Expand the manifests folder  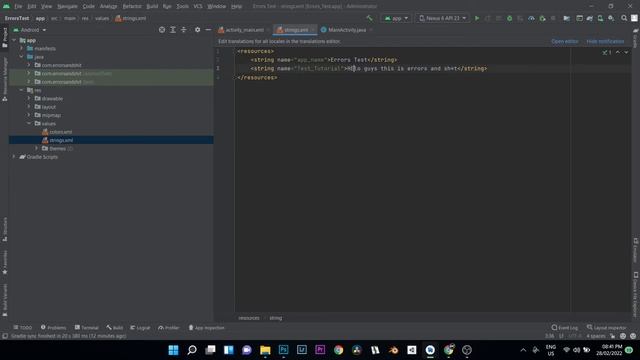(22, 49)
